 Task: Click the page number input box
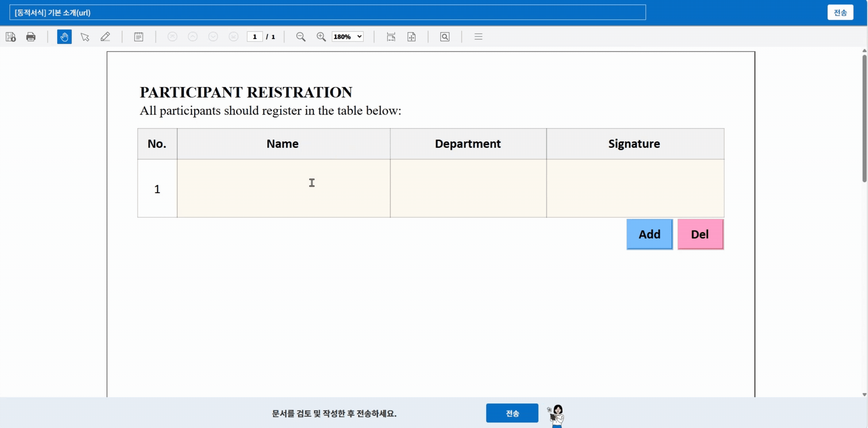pos(255,37)
